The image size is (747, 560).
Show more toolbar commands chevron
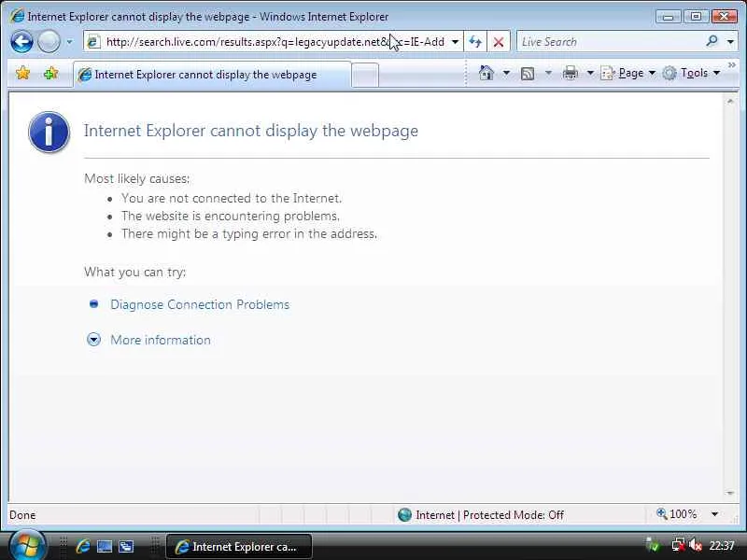click(731, 64)
